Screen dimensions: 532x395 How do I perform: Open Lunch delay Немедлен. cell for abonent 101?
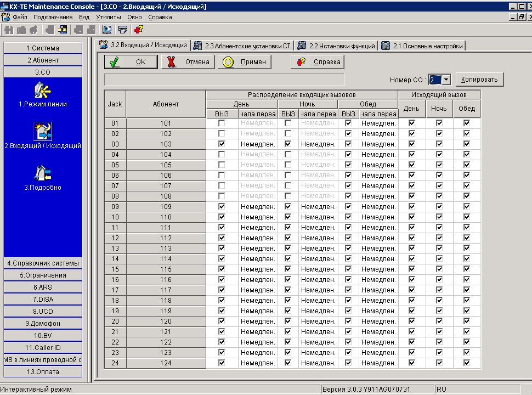(378, 123)
